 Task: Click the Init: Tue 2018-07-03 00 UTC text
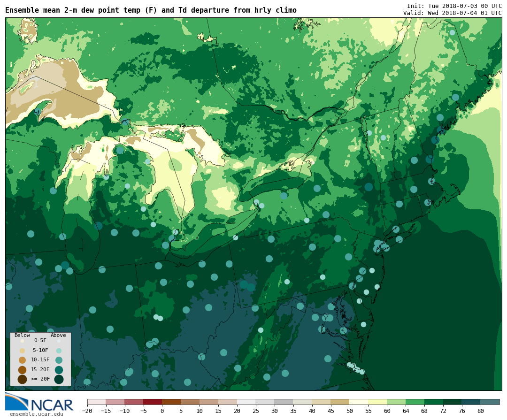454,6
